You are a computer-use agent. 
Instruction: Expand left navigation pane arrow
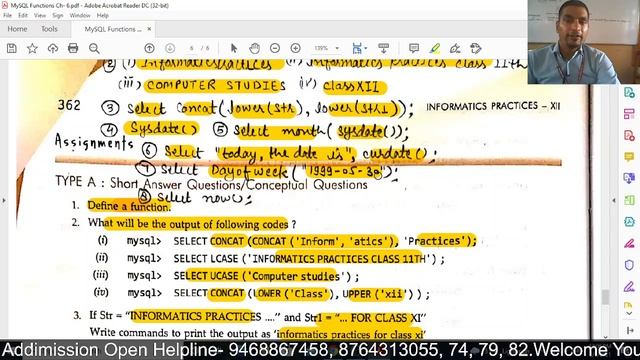[x=4, y=200]
